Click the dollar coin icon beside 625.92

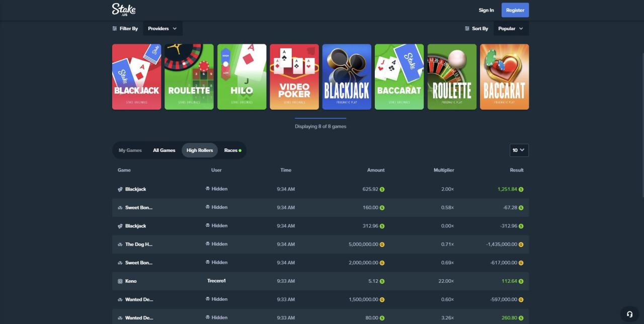click(x=382, y=189)
